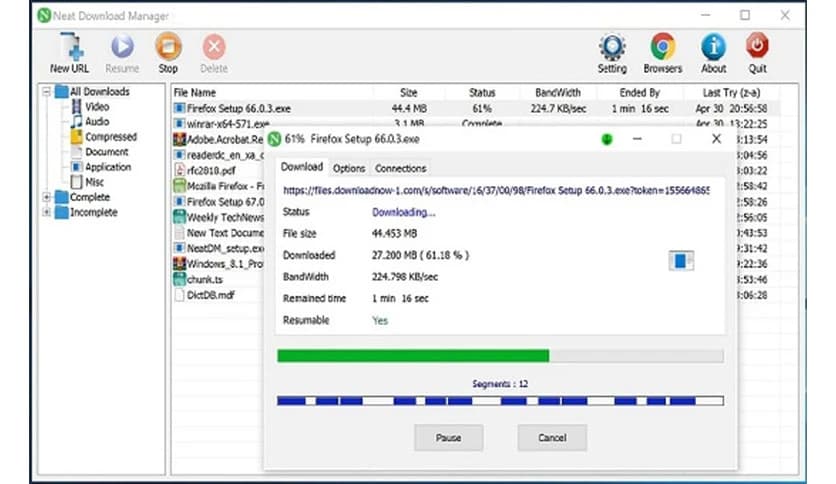Open the Browsers Chrome icon
Screen dimensions: 836x484
[x=663, y=53]
